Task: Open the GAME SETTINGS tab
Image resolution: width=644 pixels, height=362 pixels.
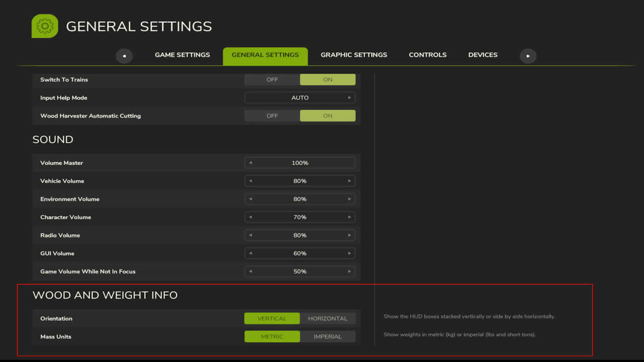Action: point(182,55)
